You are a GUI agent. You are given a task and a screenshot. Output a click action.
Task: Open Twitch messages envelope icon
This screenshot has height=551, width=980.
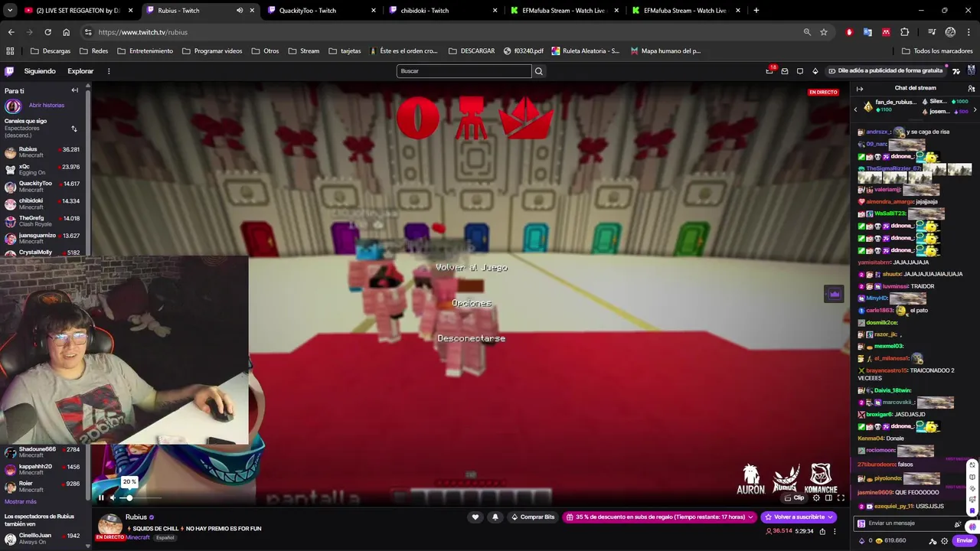(785, 71)
